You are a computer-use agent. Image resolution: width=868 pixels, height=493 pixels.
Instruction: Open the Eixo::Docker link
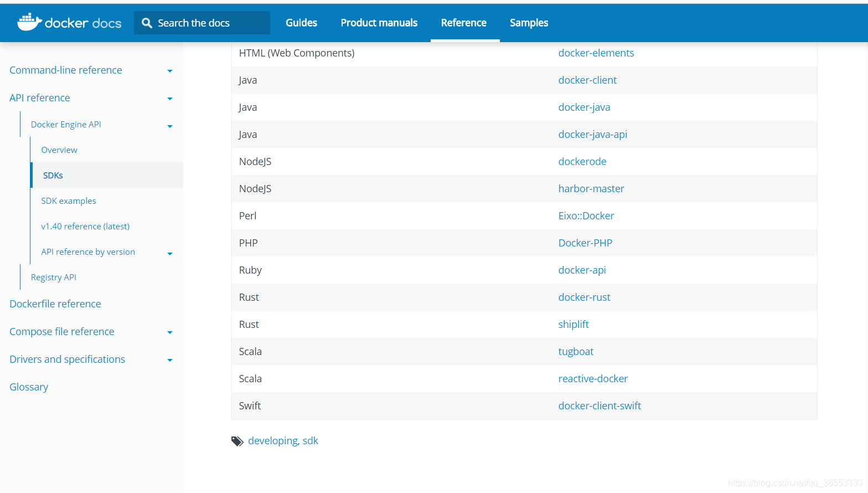[x=586, y=216]
